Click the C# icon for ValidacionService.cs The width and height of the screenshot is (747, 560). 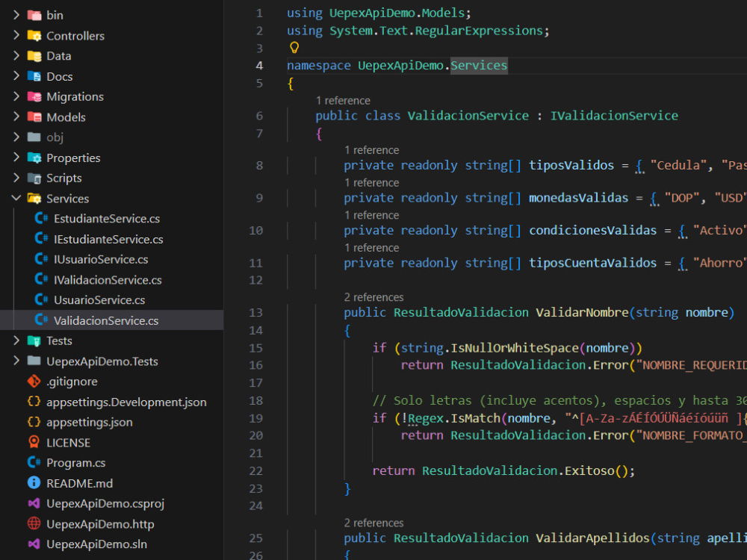pyautogui.click(x=41, y=320)
